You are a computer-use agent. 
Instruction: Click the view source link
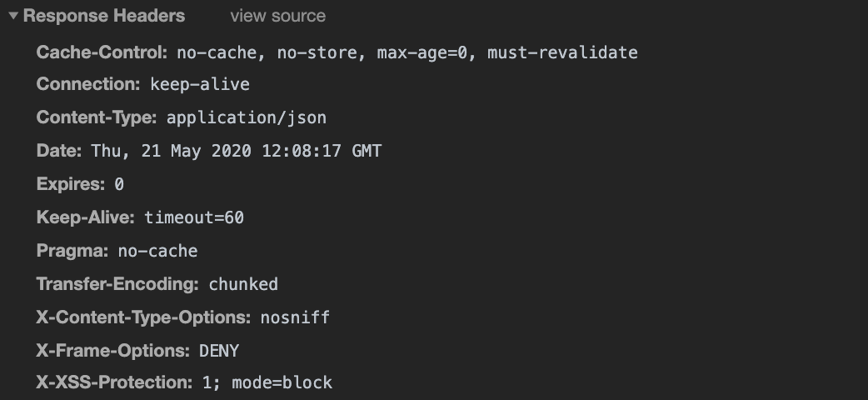click(277, 16)
